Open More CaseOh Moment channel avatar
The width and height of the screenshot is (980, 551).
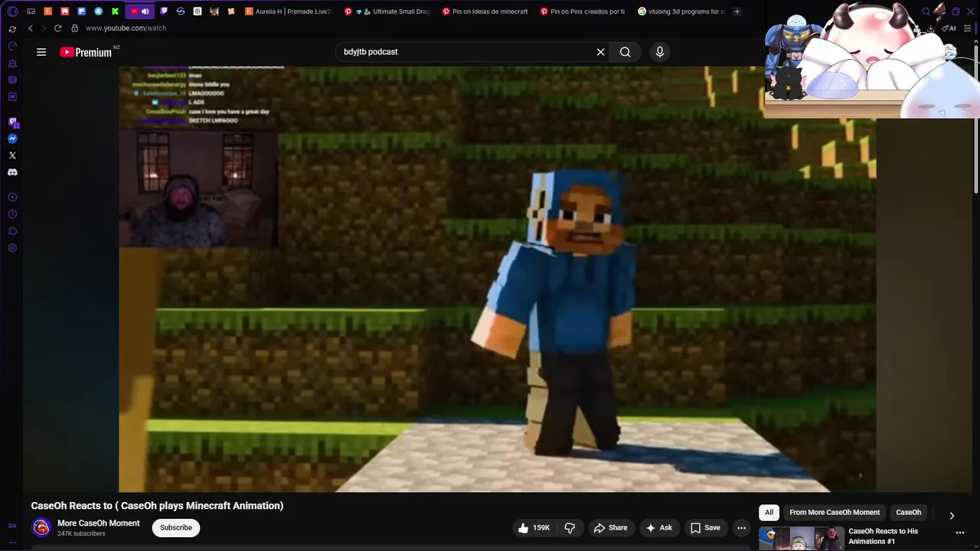(x=41, y=527)
